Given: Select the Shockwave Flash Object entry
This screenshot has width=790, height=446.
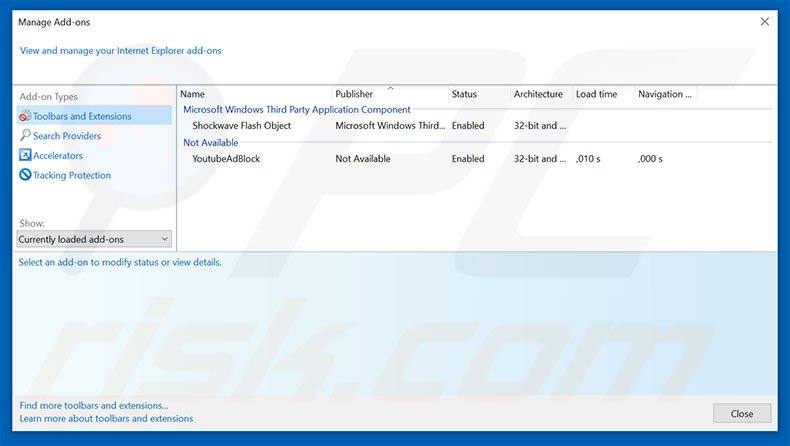Looking at the screenshot, I should point(241,126).
